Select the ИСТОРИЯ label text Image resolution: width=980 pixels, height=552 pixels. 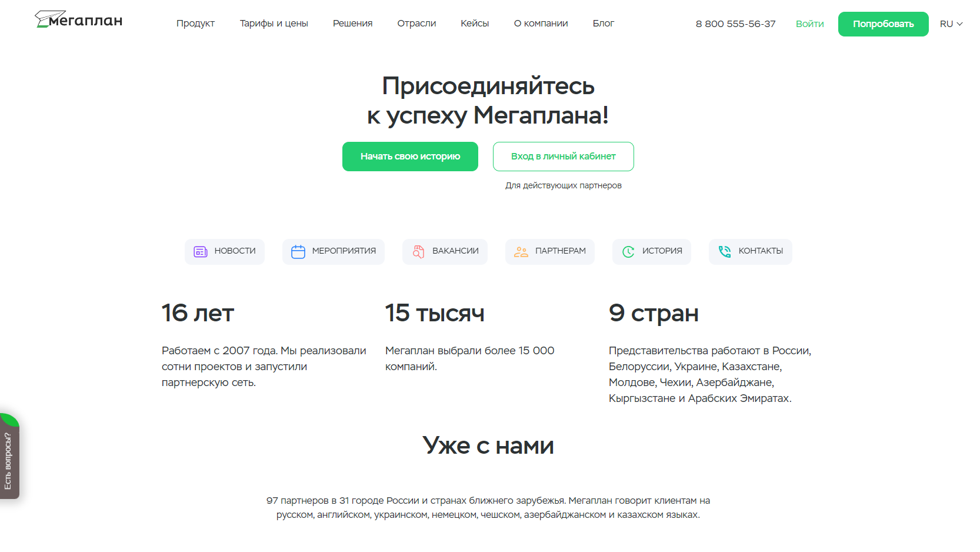click(x=662, y=251)
